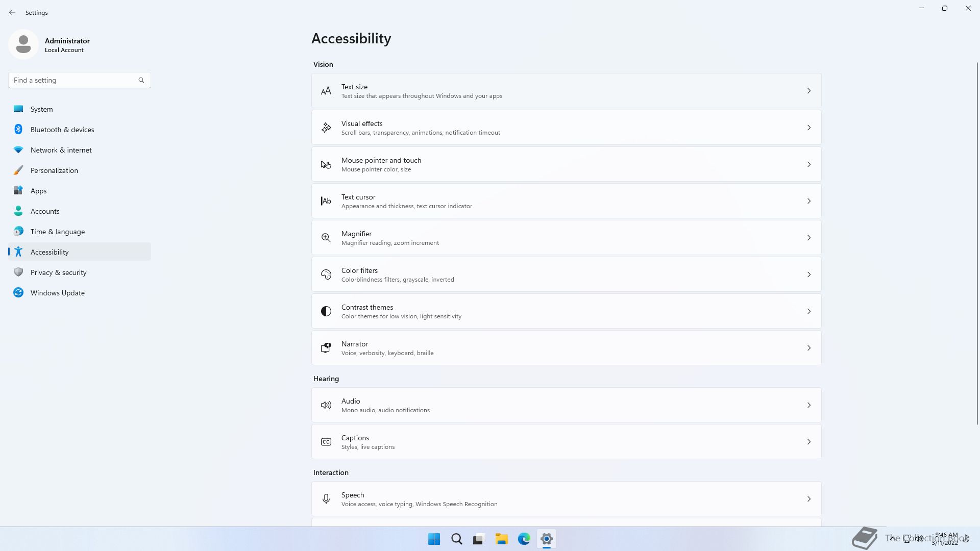Open Audio settings via its chevron
980x551 pixels.
click(808, 405)
